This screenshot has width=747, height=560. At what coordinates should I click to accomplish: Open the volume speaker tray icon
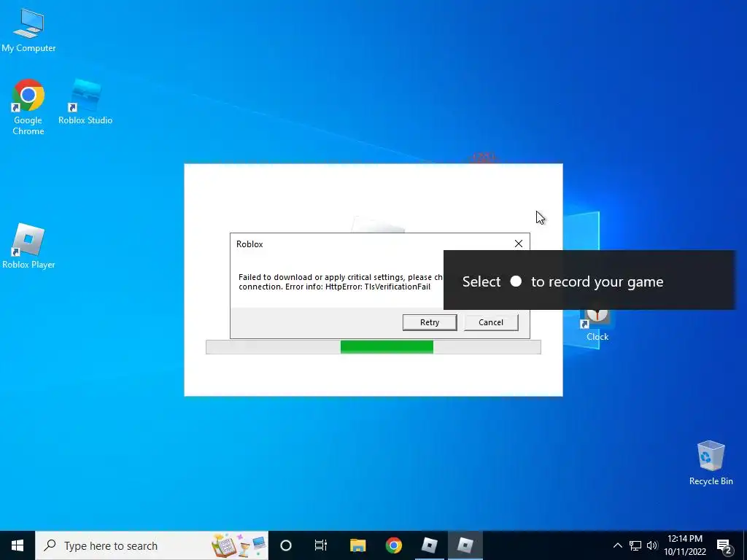652,545
